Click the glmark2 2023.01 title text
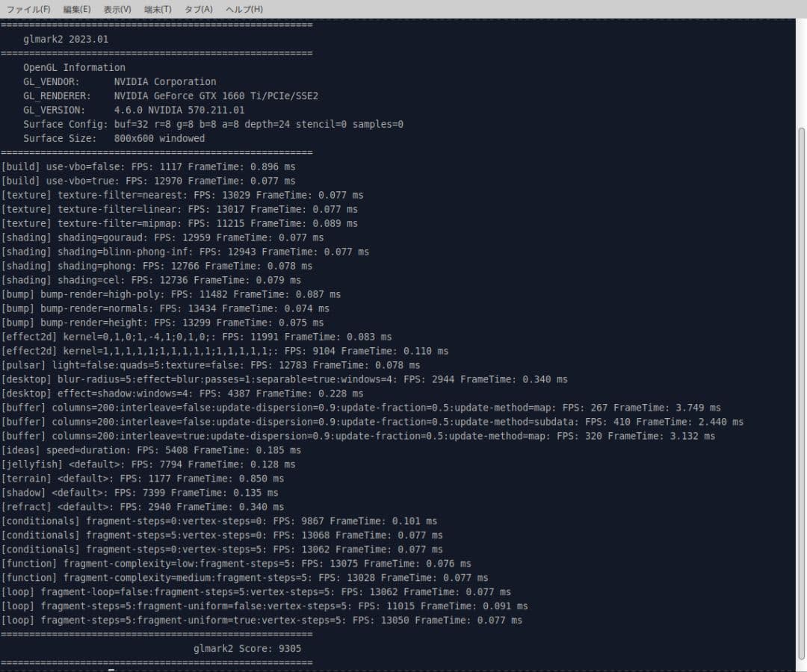807x672 pixels. 66,39
